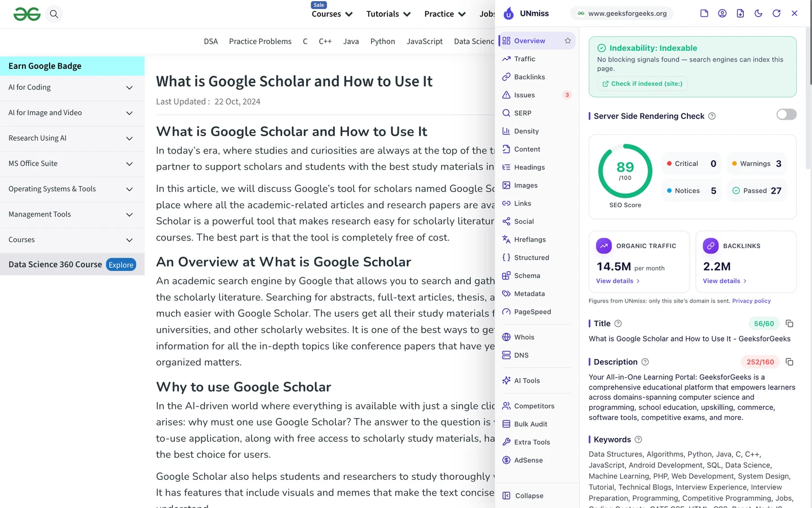The width and height of the screenshot is (812, 508).
Task: Open the user account icon in UNmiss
Action: click(x=722, y=14)
